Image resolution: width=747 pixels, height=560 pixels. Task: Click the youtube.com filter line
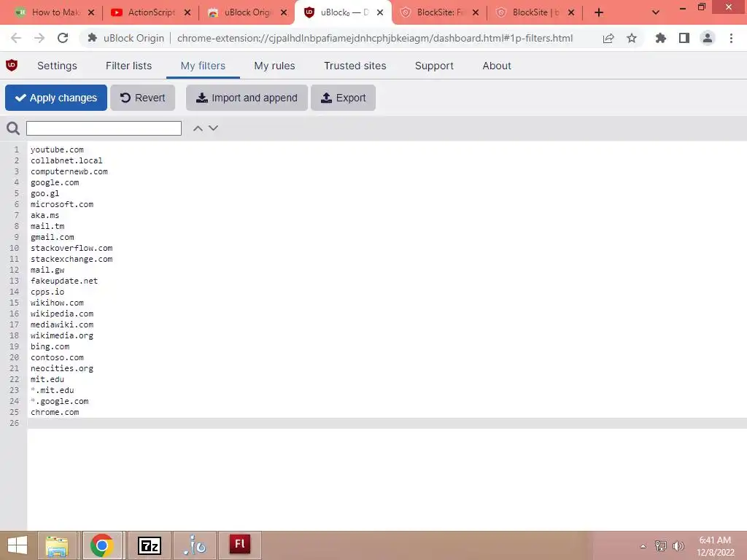click(57, 149)
